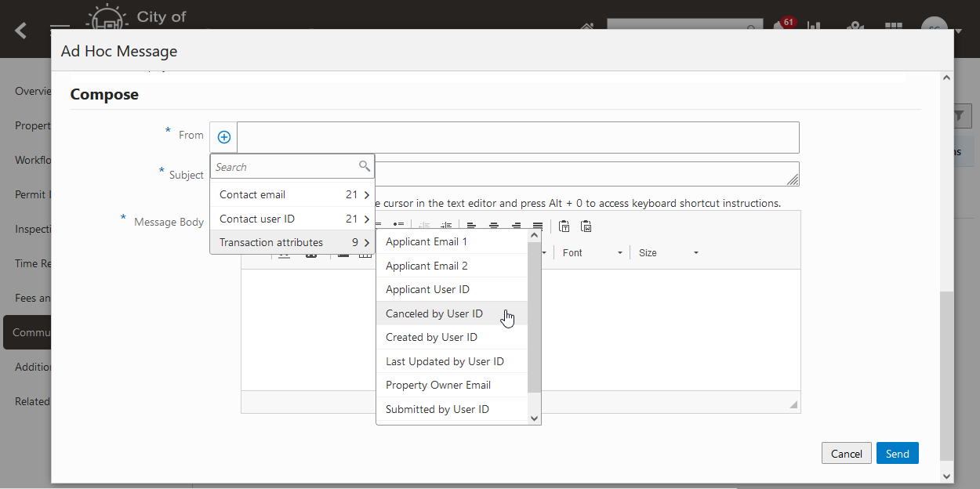This screenshot has height=489, width=980.
Task: Click the dialog vertical scrollbar thumb
Action: tap(946, 376)
